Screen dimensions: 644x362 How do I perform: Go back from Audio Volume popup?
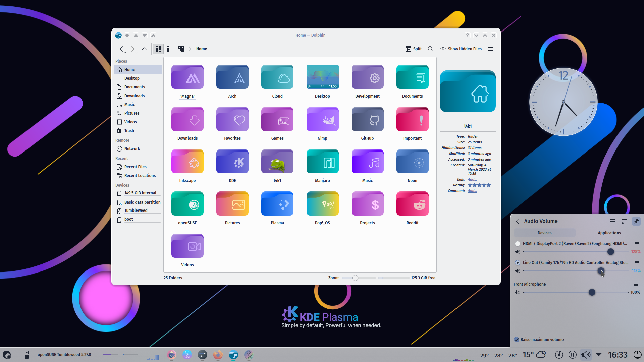(518, 221)
